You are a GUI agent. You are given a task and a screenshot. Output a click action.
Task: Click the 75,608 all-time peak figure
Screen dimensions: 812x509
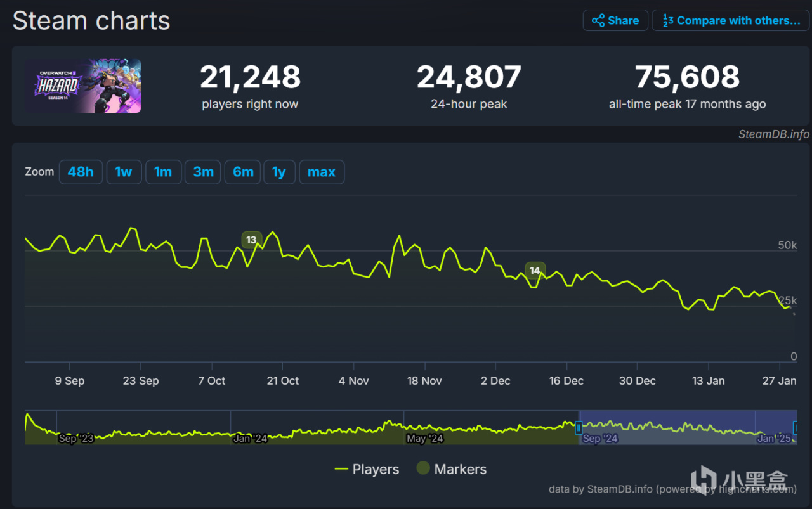pyautogui.click(x=688, y=77)
